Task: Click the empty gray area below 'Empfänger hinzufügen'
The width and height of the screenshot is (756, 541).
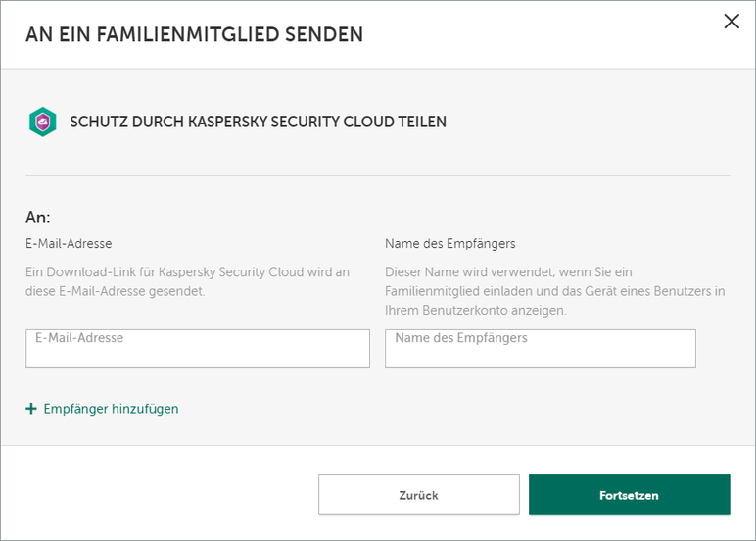Action: click(378, 429)
